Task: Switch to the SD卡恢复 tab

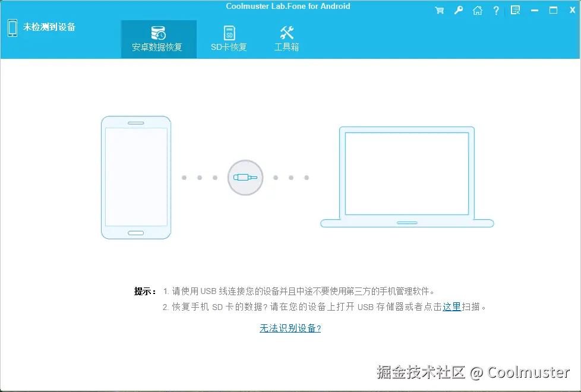Action: (x=229, y=39)
